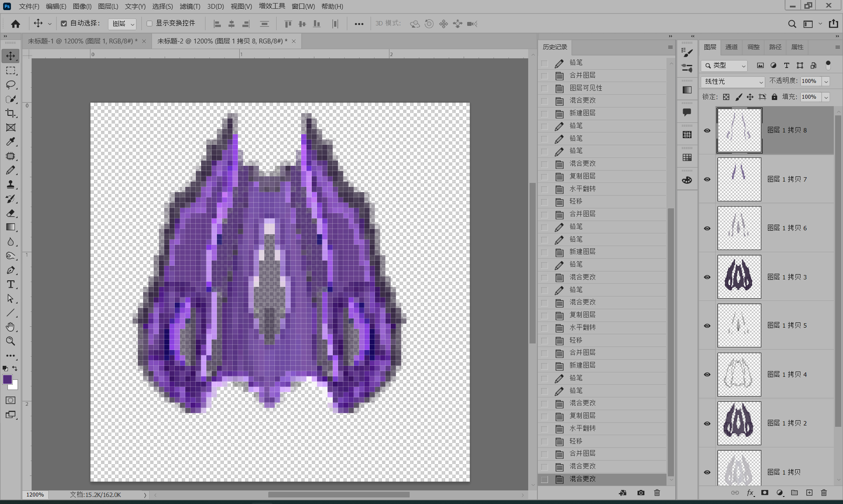Image resolution: width=843 pixels, height=504 pixels.
Task: Click the Home icon in options bar
Action: (15, 24)
